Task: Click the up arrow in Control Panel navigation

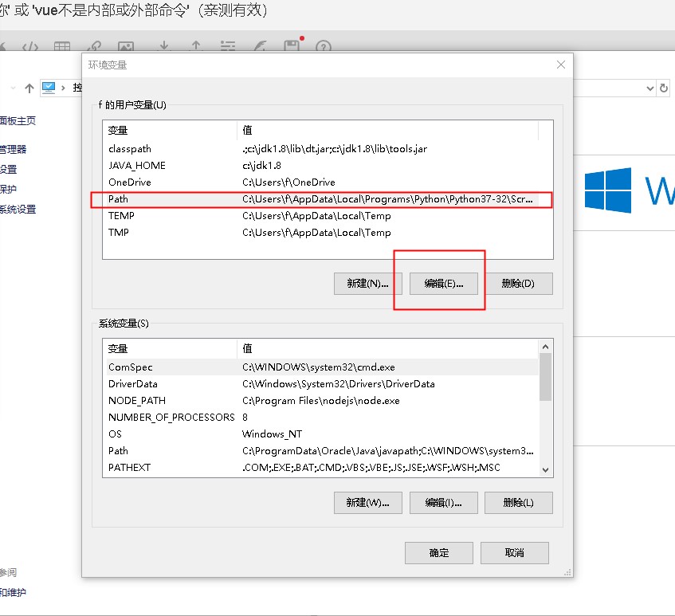Action: coord(29,88)
